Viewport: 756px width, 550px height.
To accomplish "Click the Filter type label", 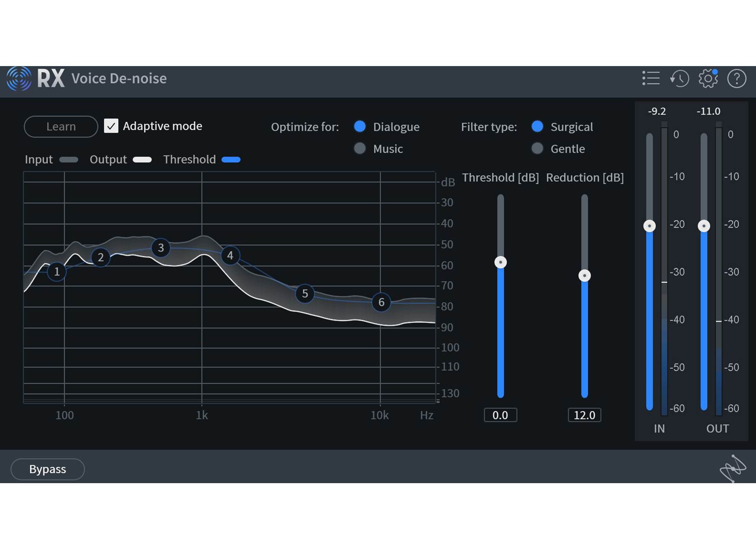I will [489, 127].
